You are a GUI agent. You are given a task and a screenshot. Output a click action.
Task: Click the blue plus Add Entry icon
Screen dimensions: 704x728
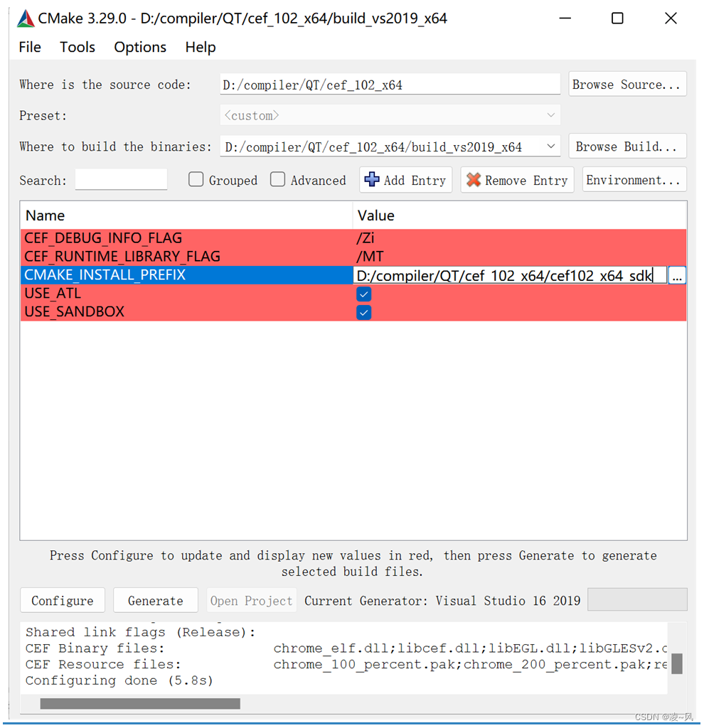(371, 179)
